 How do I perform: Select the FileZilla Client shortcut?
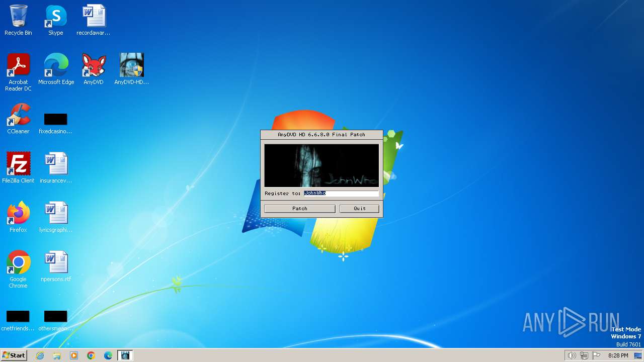[18, 168]
